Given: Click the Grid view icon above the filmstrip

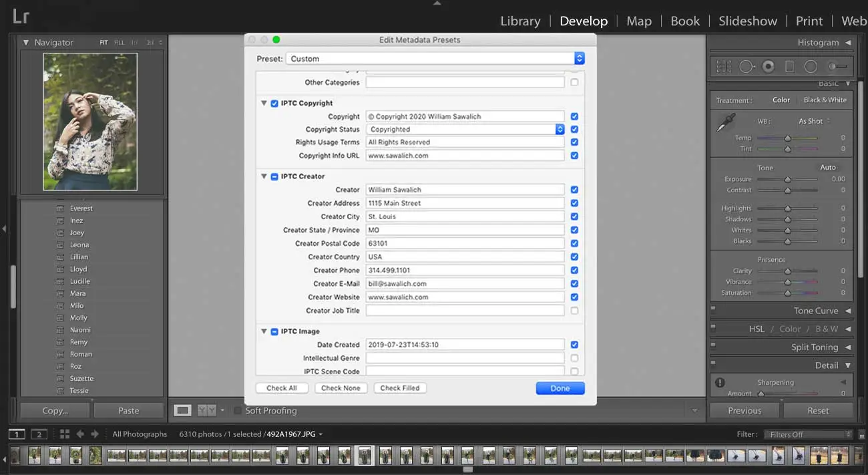Looking at the screenshot, I should click(63, 434).
